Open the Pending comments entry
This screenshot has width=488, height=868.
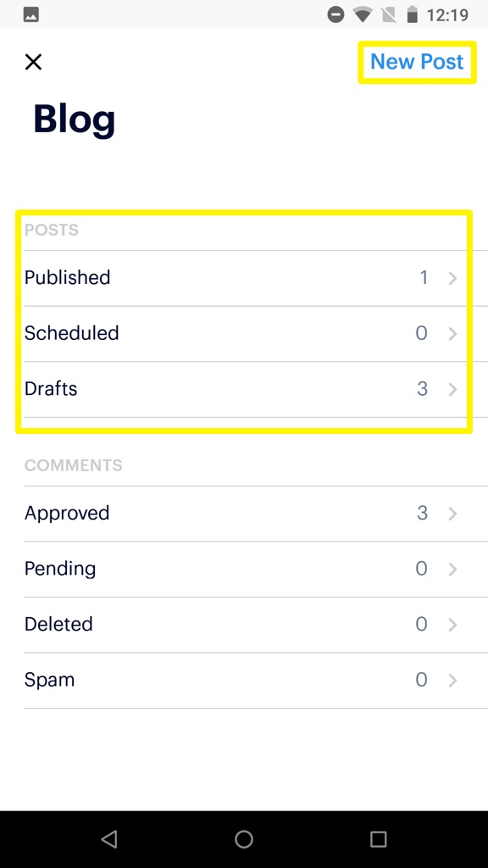pos(244,569)
